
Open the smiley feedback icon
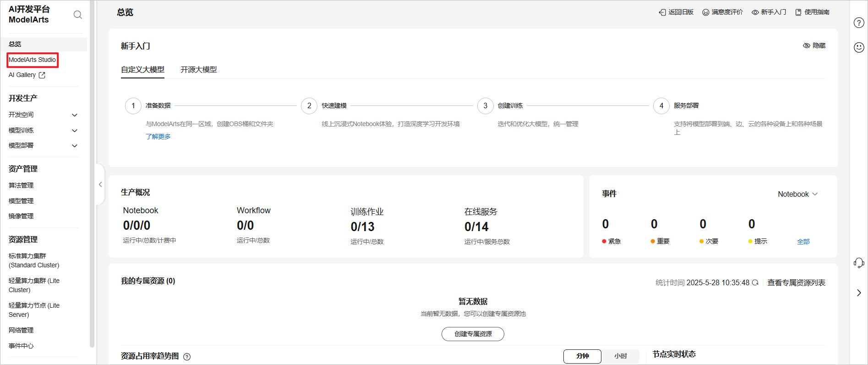859,47
